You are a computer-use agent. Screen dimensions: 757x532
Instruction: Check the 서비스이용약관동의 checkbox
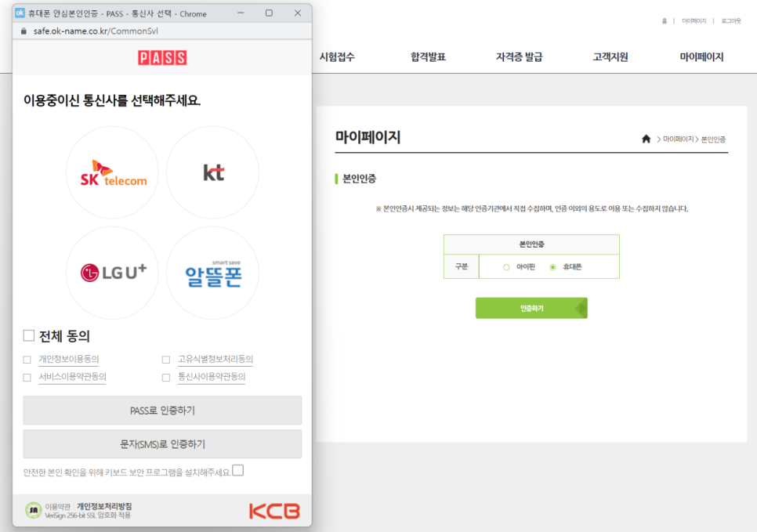pos(27,378)
